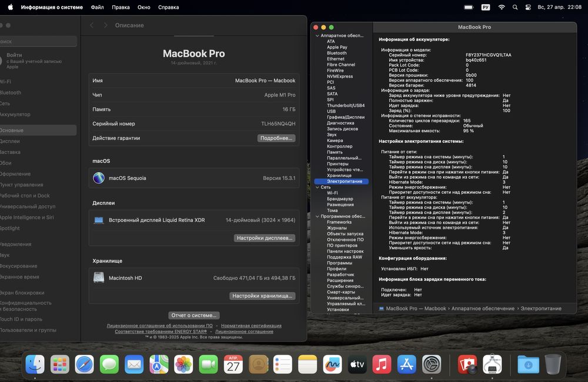The image size is (588, 382).
Task: Open System Information chip icon in Dock
Action: pyautogui.click(x=492, y=364)
